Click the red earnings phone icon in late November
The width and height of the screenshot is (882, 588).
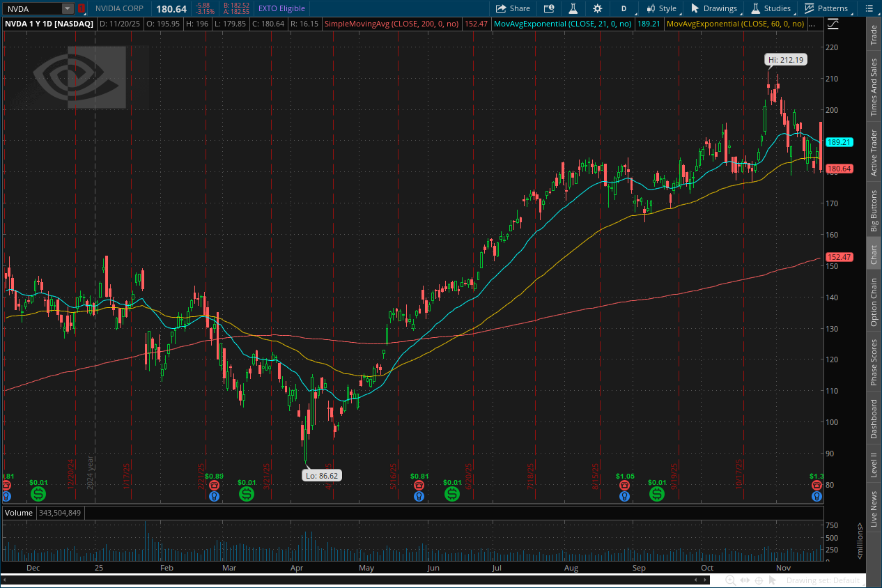click(816, 485)
